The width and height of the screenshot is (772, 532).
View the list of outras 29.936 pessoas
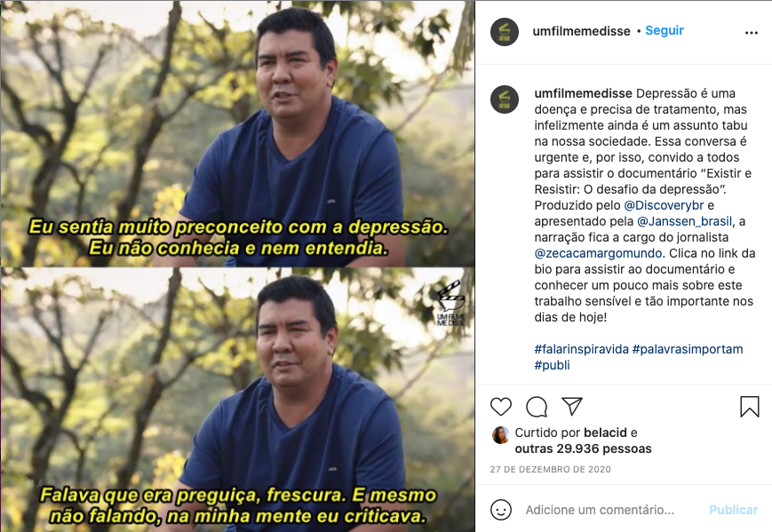583,449
